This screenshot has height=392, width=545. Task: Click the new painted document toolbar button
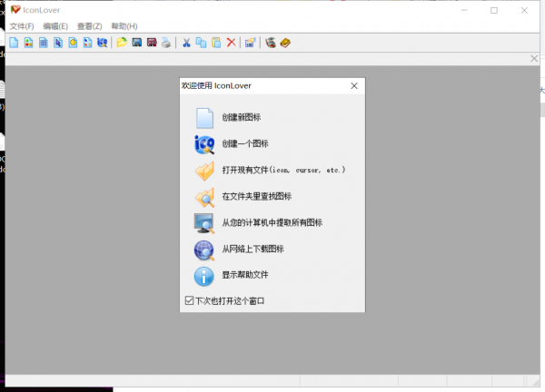click(87, 43)
